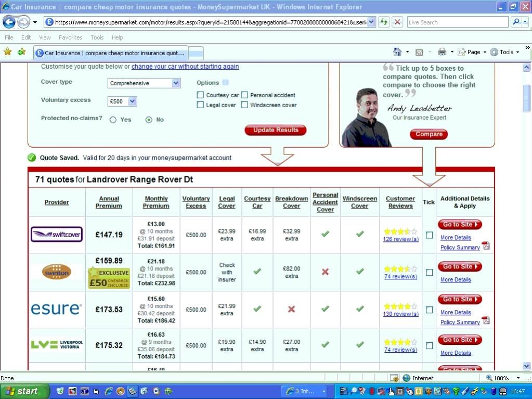Open the 126 review(s) link

pos(401,239)
